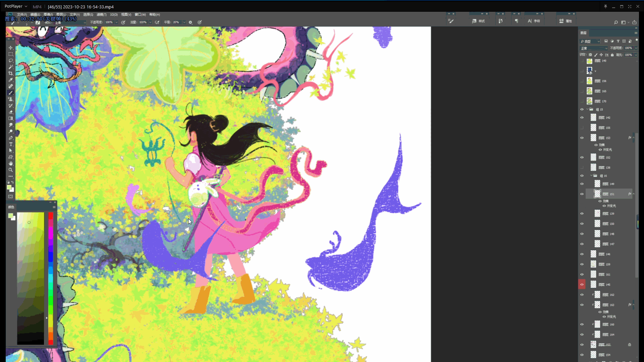The height and width of the screenshot is (362, 644).
Task: Click 图层 panel tab
Action: [x=584, y=33]
